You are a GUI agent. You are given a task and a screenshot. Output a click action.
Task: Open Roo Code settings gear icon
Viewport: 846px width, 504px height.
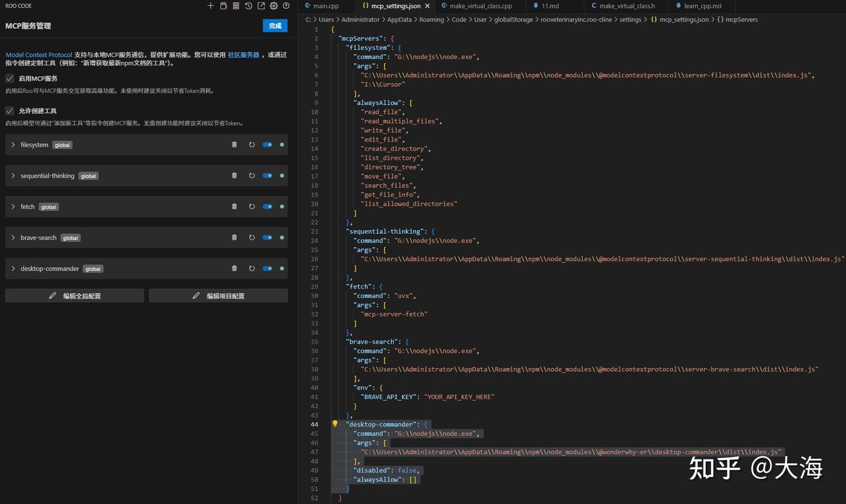(x=274, y=6)
